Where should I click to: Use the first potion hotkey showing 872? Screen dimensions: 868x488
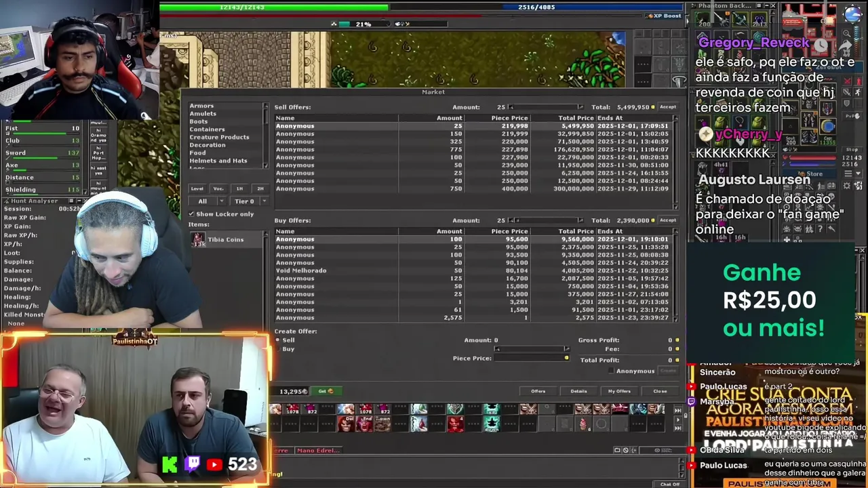(311, 409)
